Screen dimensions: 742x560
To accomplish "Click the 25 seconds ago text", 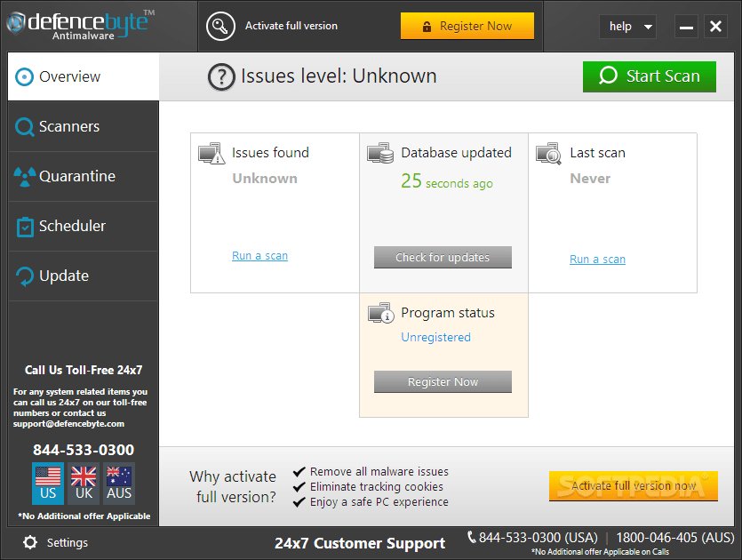I will click(447, 181).
